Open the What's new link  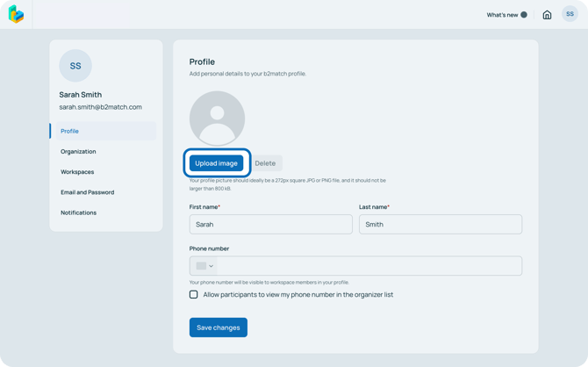click(x=502, y=15)
